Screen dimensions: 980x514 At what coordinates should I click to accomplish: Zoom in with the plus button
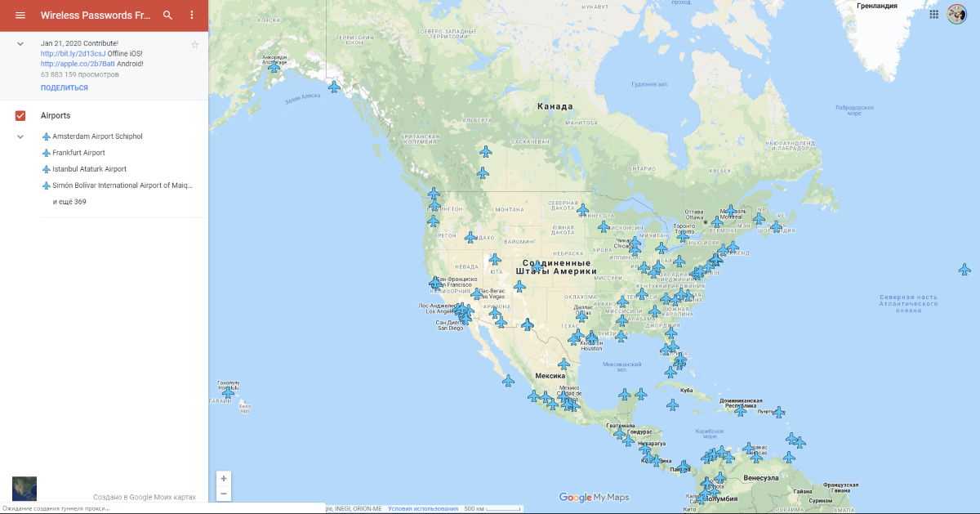click(x=224, y=478)
